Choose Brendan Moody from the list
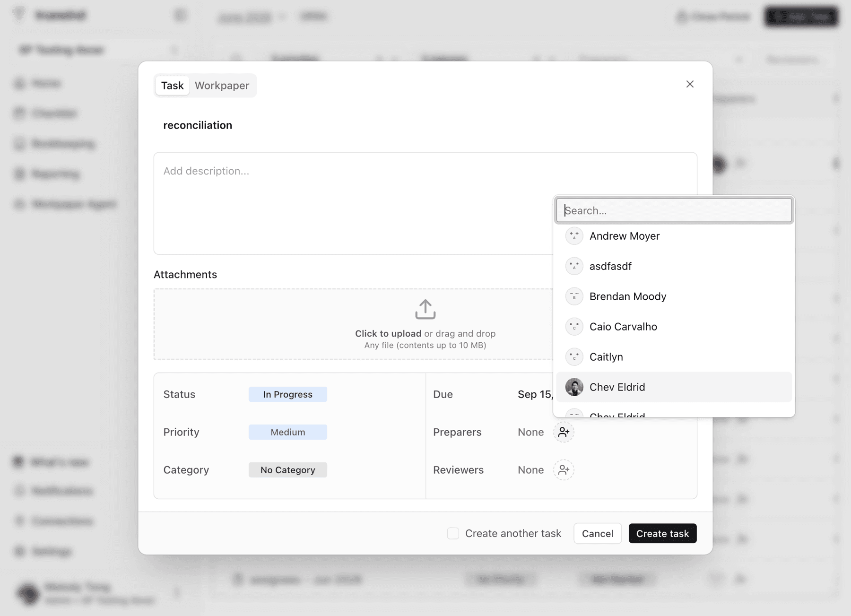The width and height of the screenshot is (851, 616). pos(674,296)
